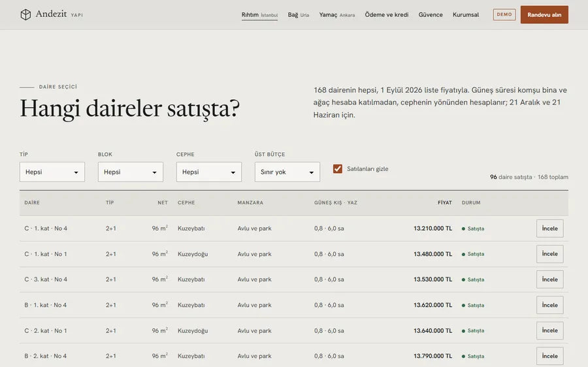Click the price 13.620.000 TL
588x367 pixels.
click(x=433, y=305)
